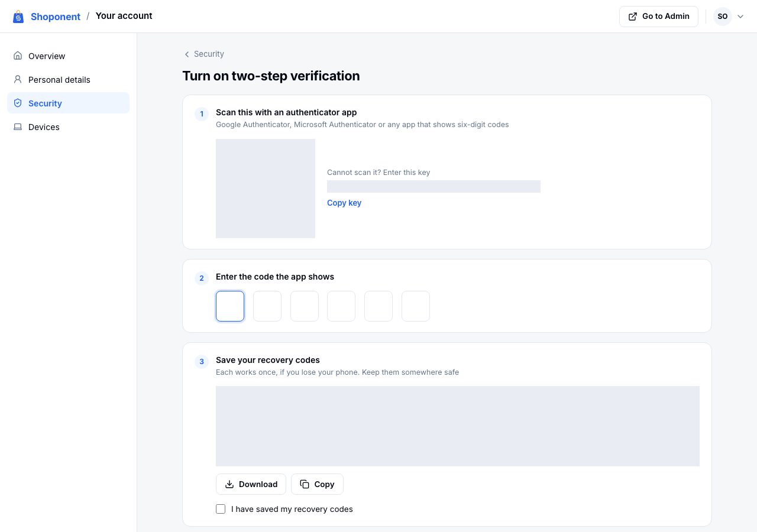Click 'Scan this with an authenticator app' text
The image size is (757, 532).
286,112
